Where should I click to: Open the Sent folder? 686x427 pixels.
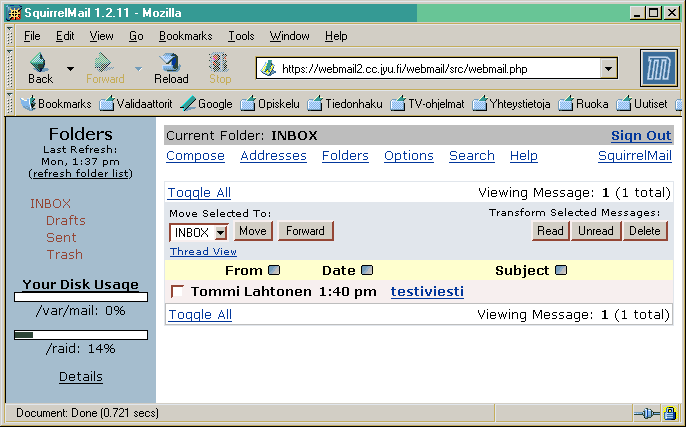61,238
